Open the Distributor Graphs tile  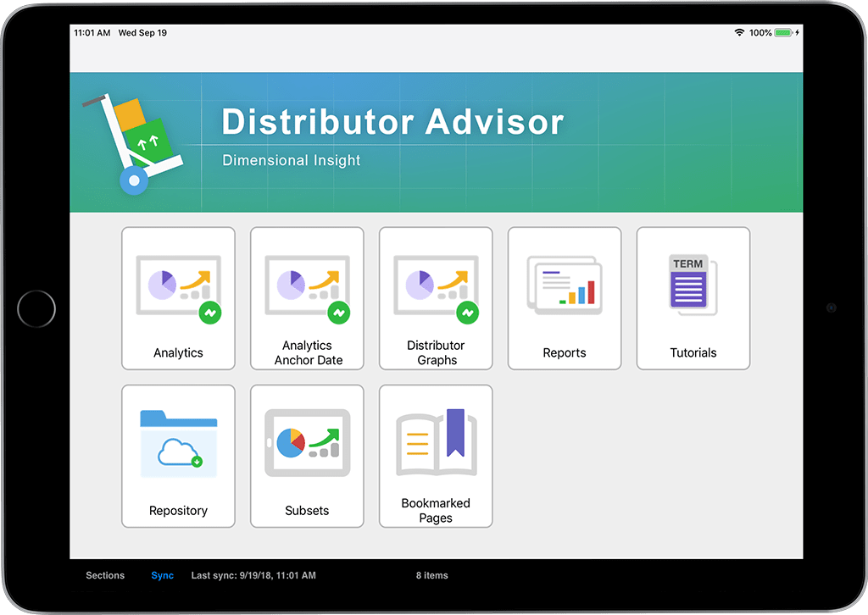pos(436,298)
